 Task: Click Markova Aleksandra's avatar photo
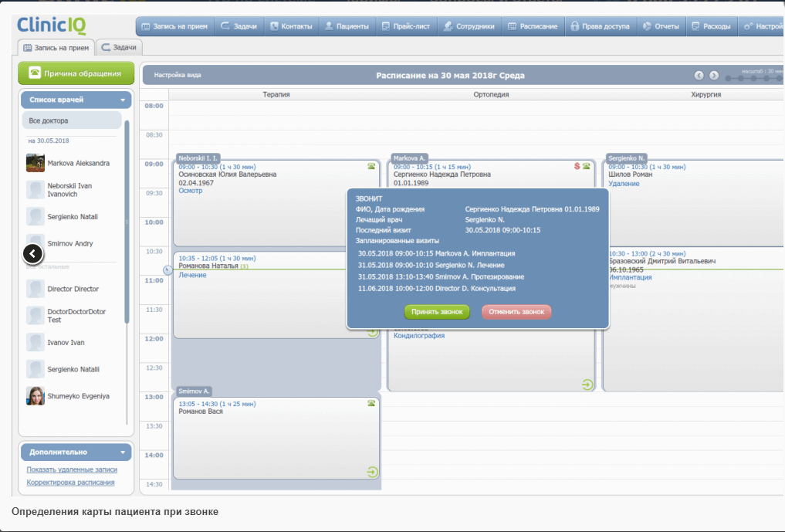pyautogui.click(x=35, y=164)
